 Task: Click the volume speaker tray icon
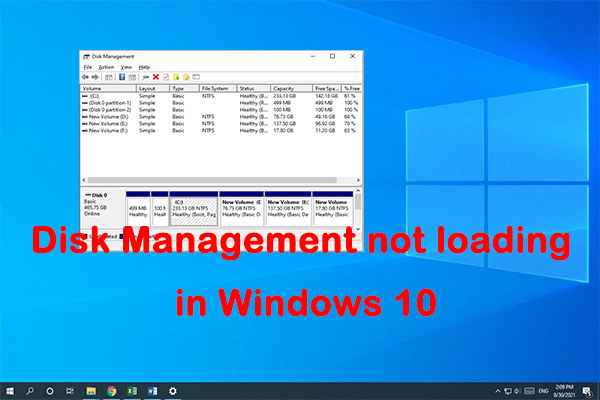click(517, 391)
